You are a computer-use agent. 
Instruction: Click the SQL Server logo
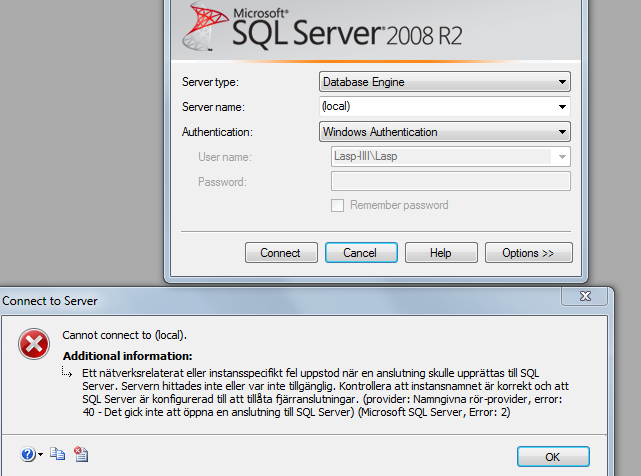(205, 25)
